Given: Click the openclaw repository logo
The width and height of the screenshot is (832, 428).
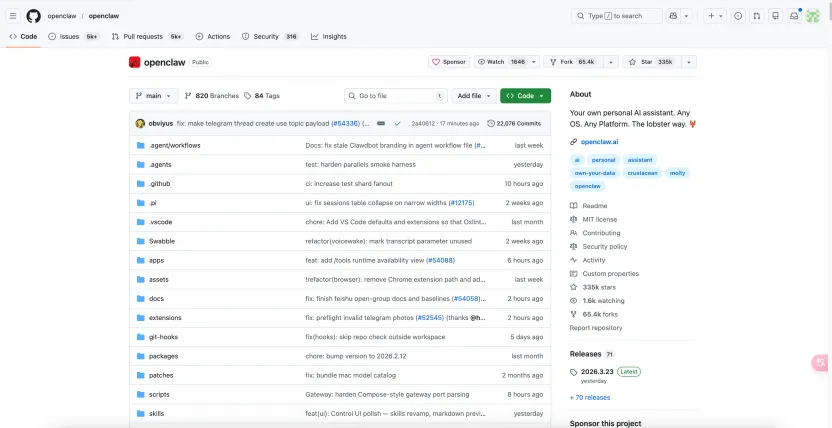Looking at the screenshot, I should point(134,62).
